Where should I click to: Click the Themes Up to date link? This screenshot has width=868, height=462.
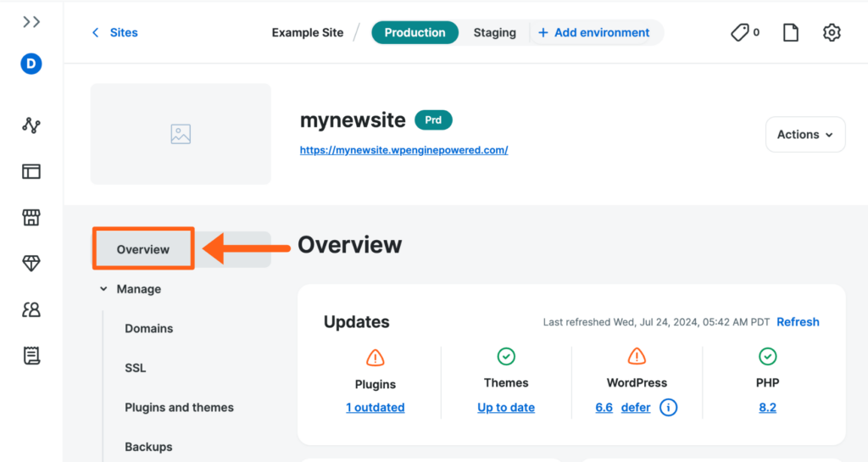tap(506, 408)
